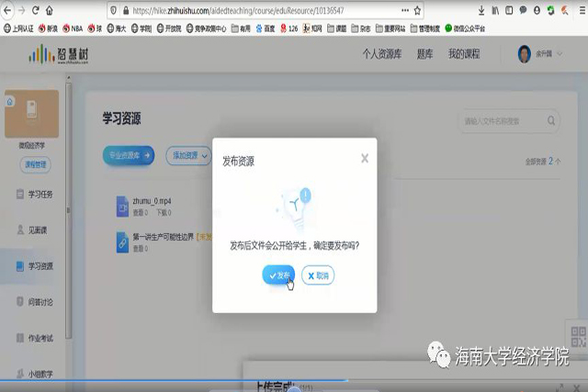
Task: Click the QR code icon
Action: coord(578,334)
